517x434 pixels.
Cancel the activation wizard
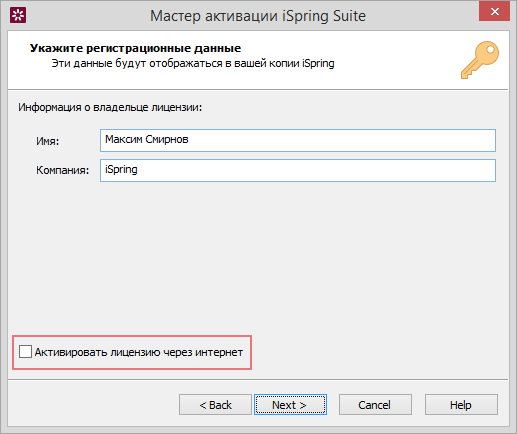pyautogui.click(x=375, y=405)
